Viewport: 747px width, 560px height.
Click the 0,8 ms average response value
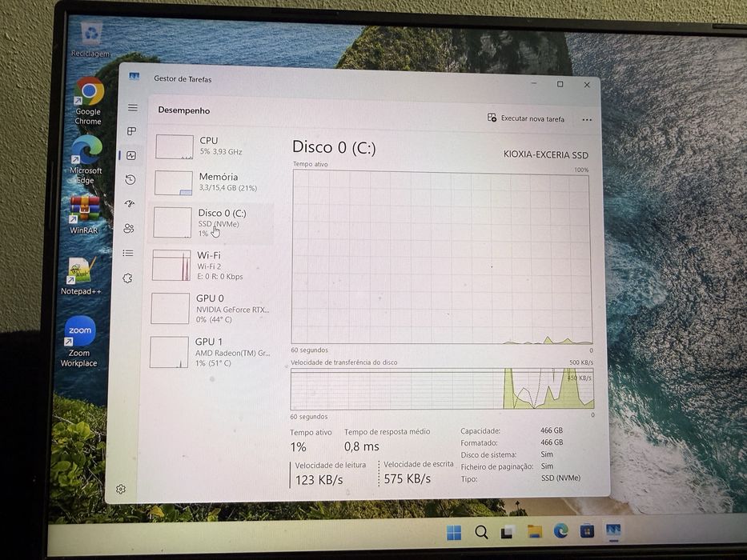[362, 446]
